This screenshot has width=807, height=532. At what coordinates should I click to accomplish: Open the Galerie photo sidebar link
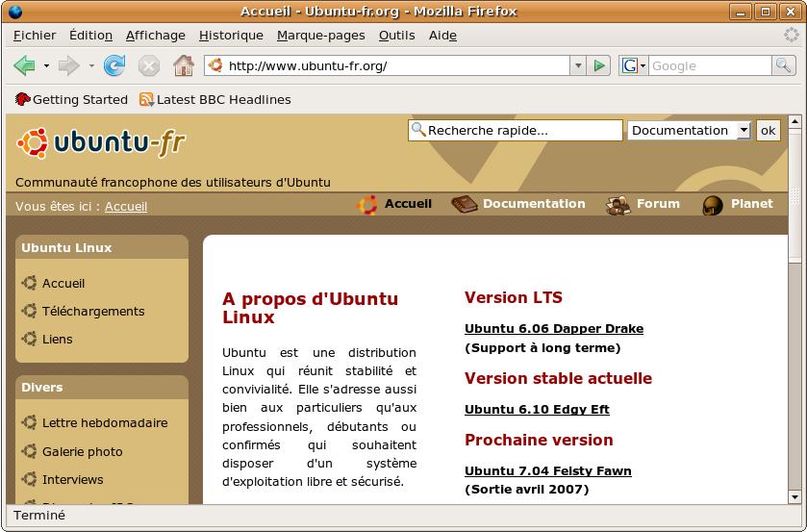pyautogui.click(x=83, y=451)
